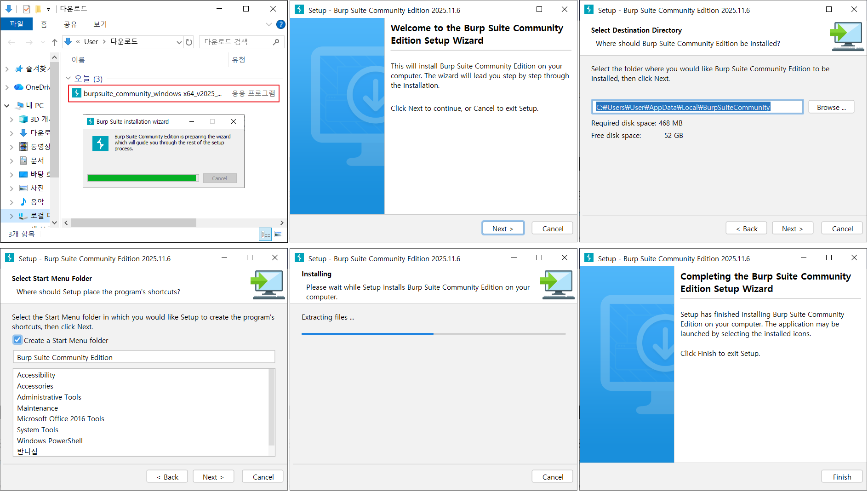This screenshot has height=492, width=868.
Task: Open the 파일 ribbon tab in Explorer
Action: (17, 24)
